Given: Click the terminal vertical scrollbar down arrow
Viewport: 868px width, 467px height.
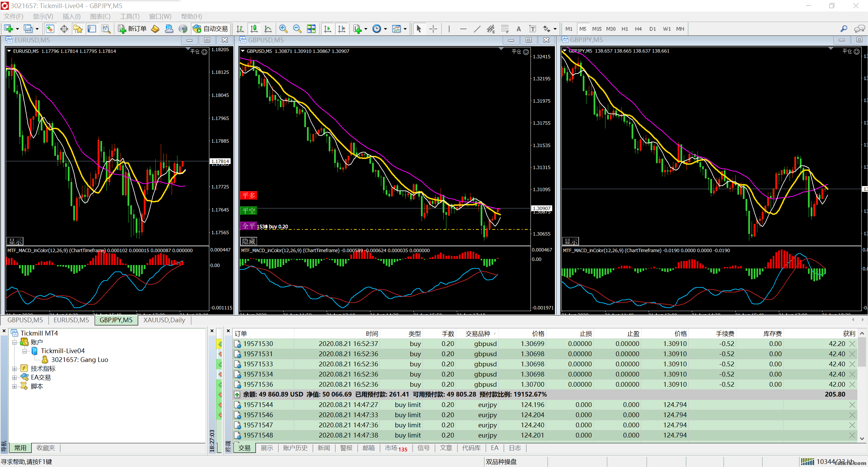Looking at the screenshot, I should pyautogui.click(x=862, y=439).
